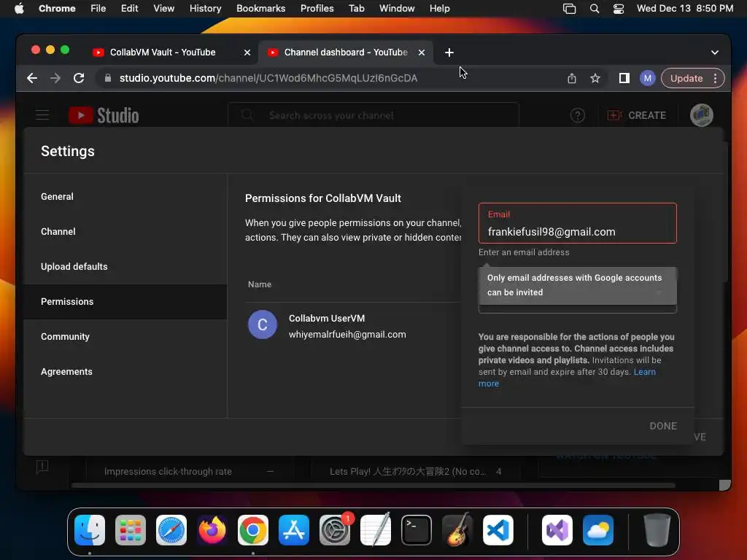Open the Window menu

(x=397, y=9)
